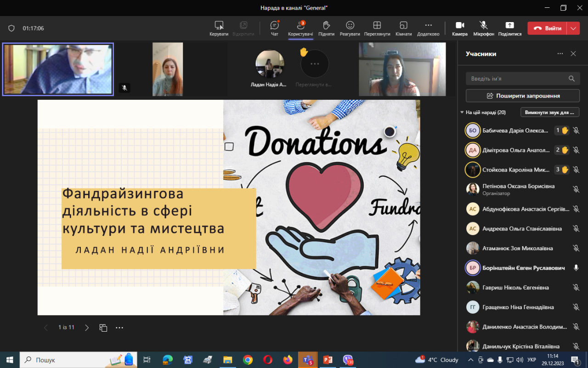
Task: Open the Переглянути view options
Action: point(377,25)
